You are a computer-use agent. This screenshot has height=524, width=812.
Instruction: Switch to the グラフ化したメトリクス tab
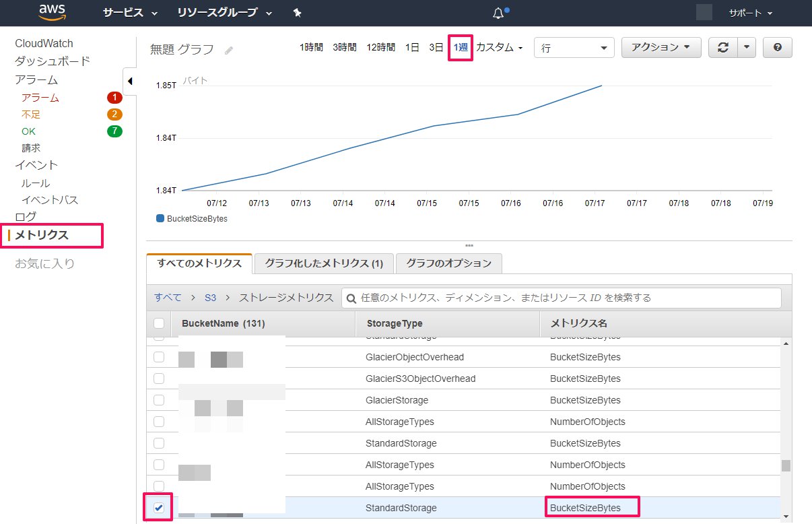[x=323, y=263]
